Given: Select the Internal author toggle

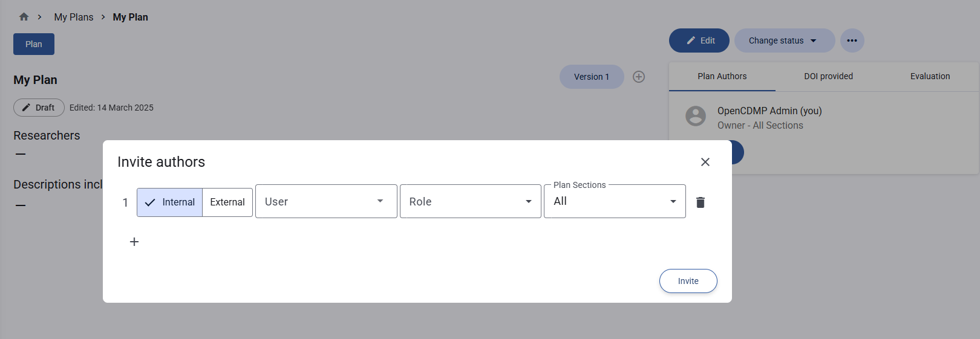Looking at the screenshot, I should 170,202.
